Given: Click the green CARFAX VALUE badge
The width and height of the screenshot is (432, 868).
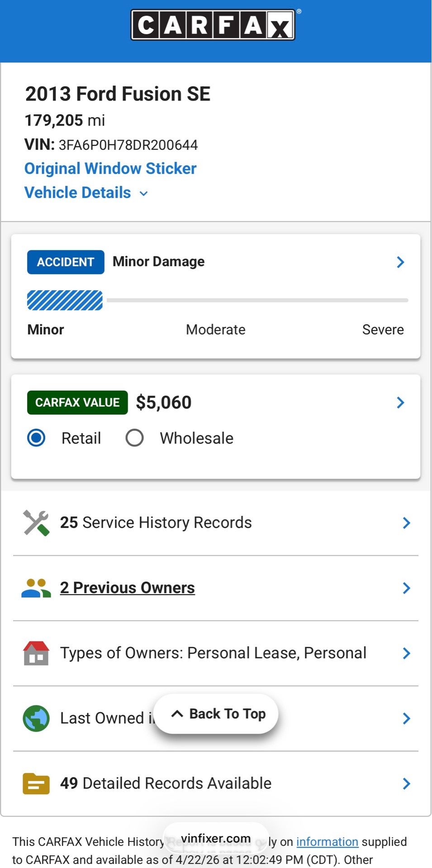Looking at the screenshot, I should (x=77, y=402).
